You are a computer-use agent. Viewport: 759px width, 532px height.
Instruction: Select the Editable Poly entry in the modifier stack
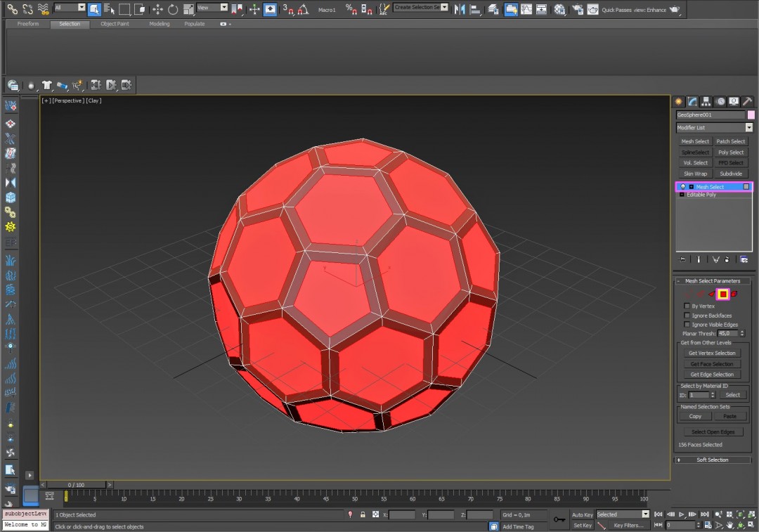coord(703,195)
